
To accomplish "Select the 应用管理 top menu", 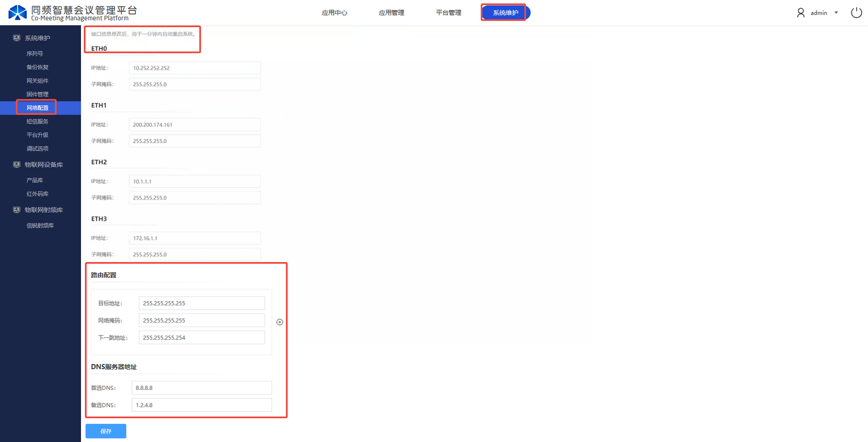I will point(391,12).
